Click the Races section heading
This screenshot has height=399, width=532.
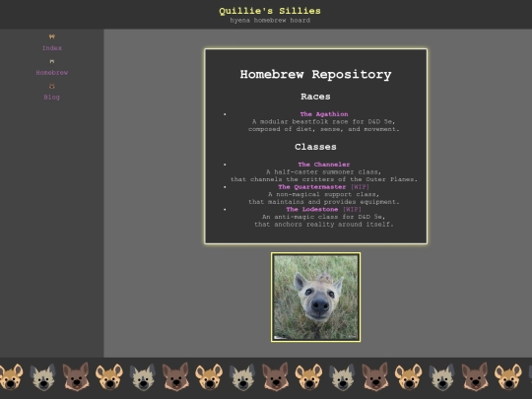coord(315,97)
